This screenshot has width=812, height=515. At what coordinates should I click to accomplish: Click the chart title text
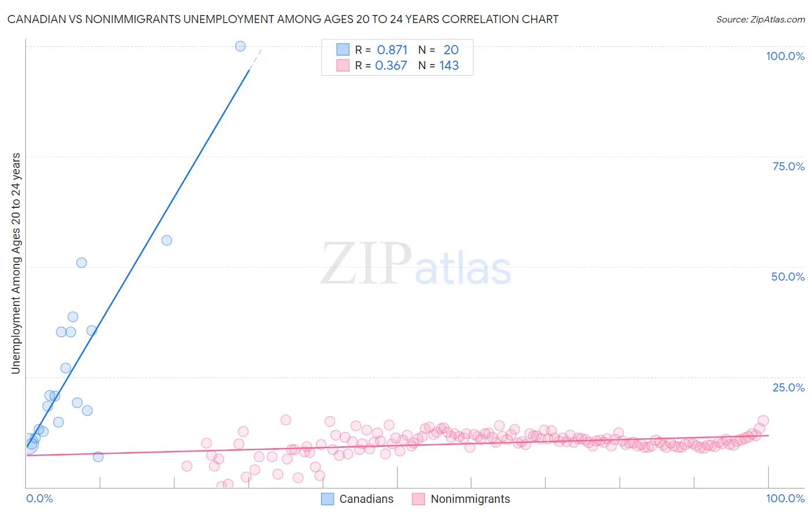283,19
